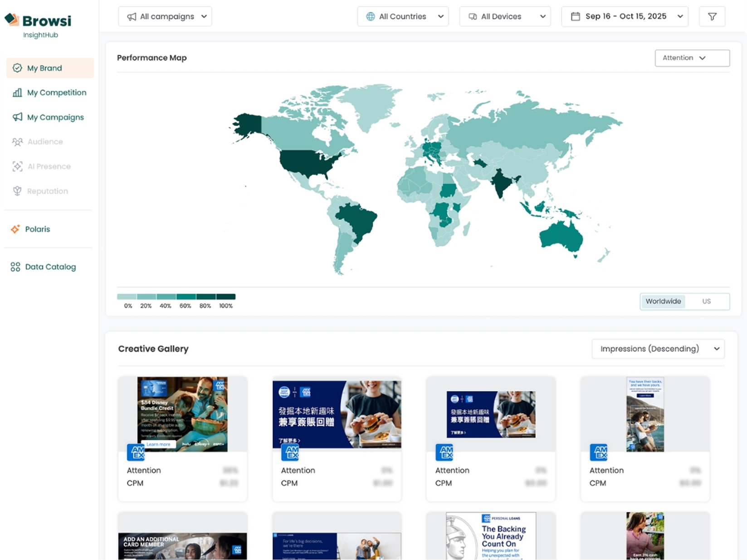Click the darkest 100% legend swatch
The height and width of the screenshot is (560, 747).
[x=226, y=297]
